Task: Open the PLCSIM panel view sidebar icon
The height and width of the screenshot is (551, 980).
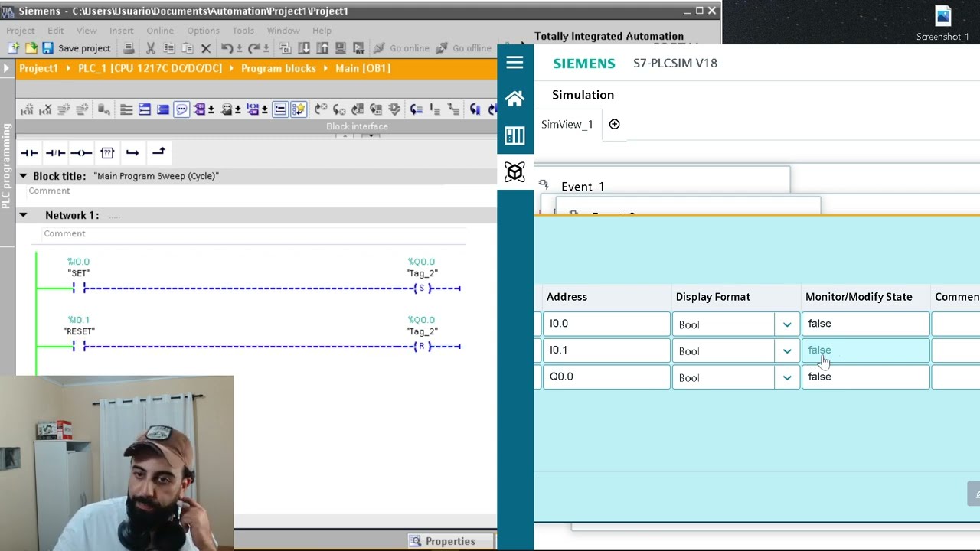Action: [x=514, y=135]
